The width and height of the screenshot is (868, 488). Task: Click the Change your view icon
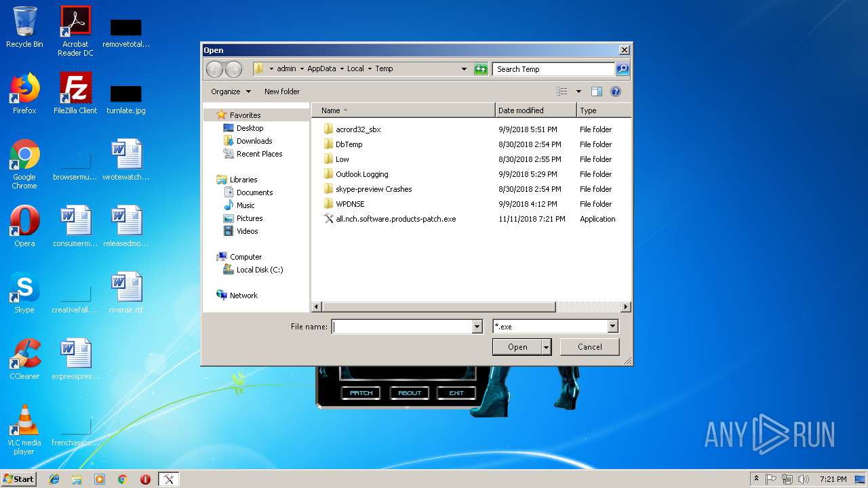(562, 91)
